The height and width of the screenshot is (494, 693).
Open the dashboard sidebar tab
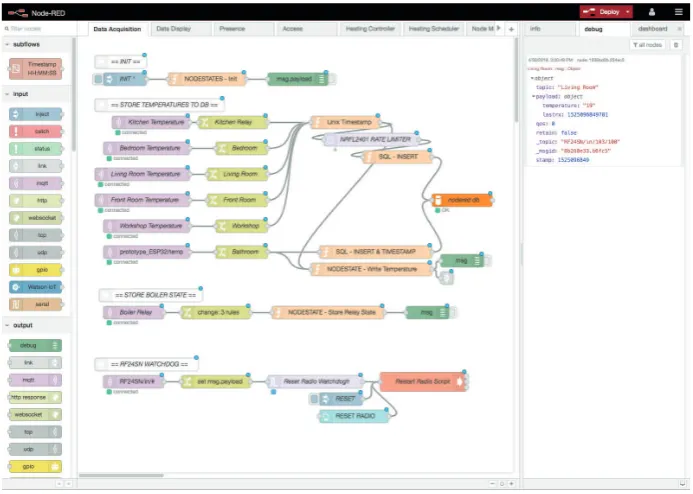tap(652, 29)
